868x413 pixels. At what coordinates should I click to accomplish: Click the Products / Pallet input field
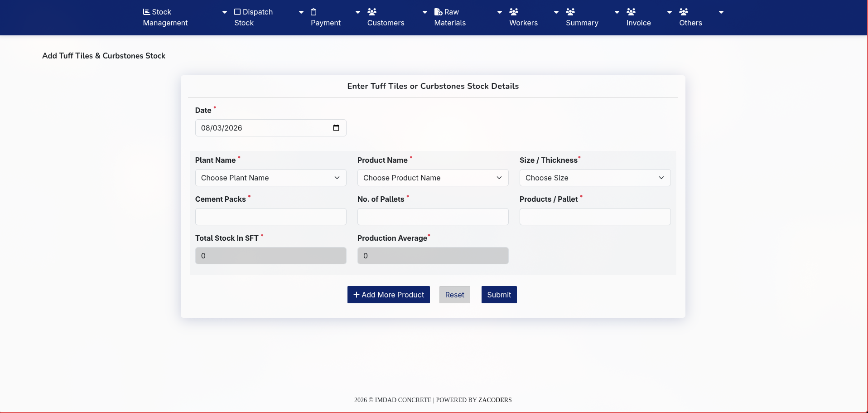[595, 217]
